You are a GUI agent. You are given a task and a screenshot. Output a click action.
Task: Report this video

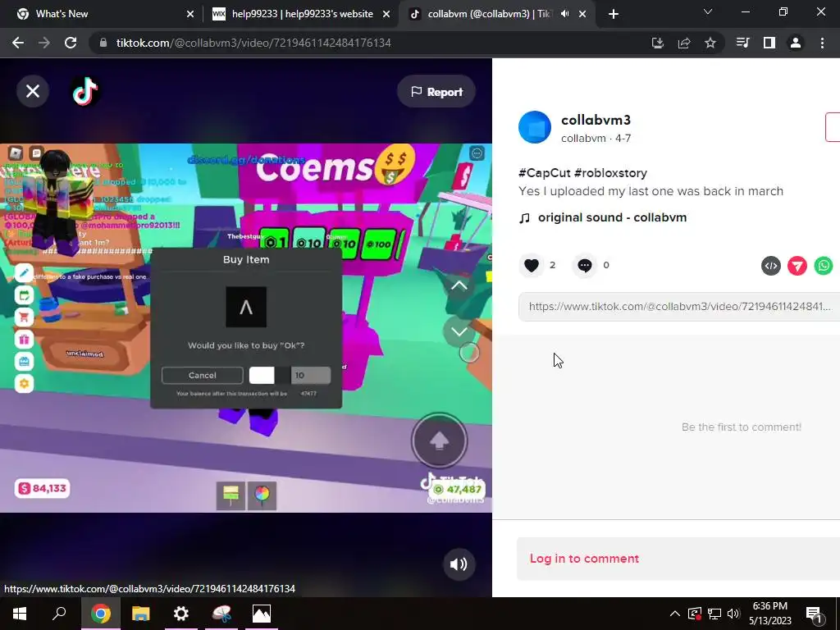[436, 92]
